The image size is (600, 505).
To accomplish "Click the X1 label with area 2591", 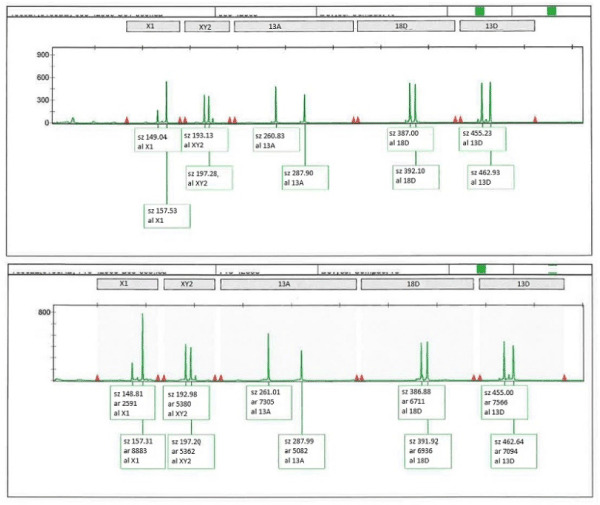I will coord(133,403).
